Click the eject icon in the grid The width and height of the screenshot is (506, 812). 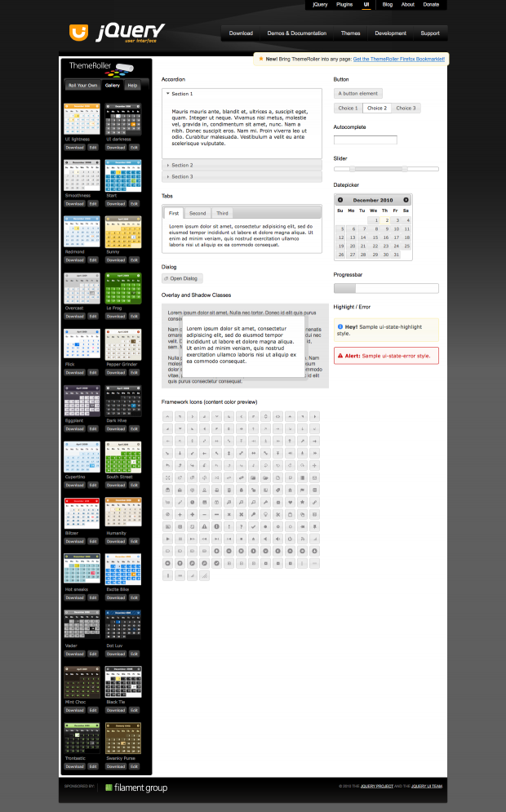253,539
